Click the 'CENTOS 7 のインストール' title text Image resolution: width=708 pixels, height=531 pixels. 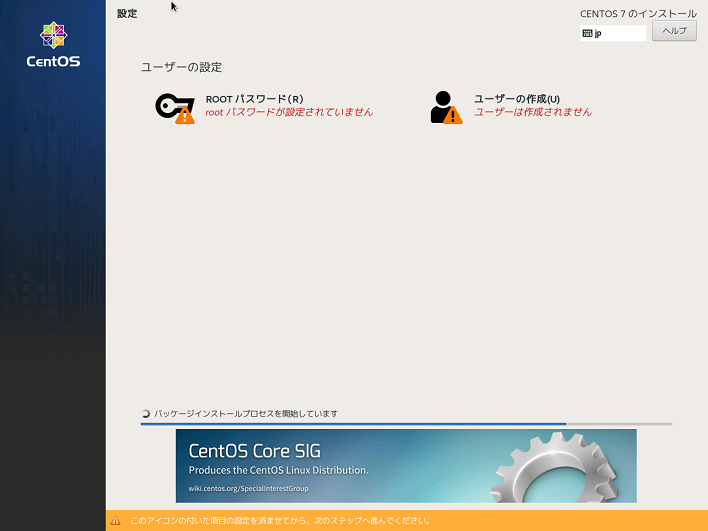click(x=638, y=14)
